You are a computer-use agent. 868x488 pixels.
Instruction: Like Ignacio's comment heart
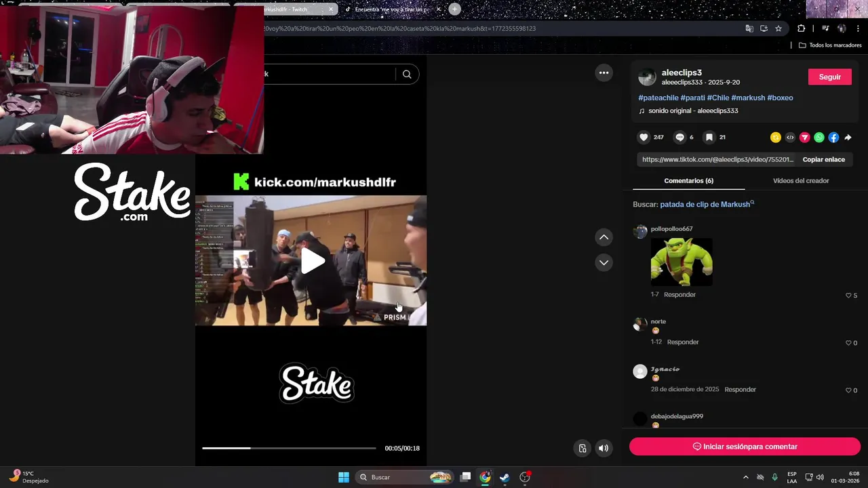coord(848,390)
